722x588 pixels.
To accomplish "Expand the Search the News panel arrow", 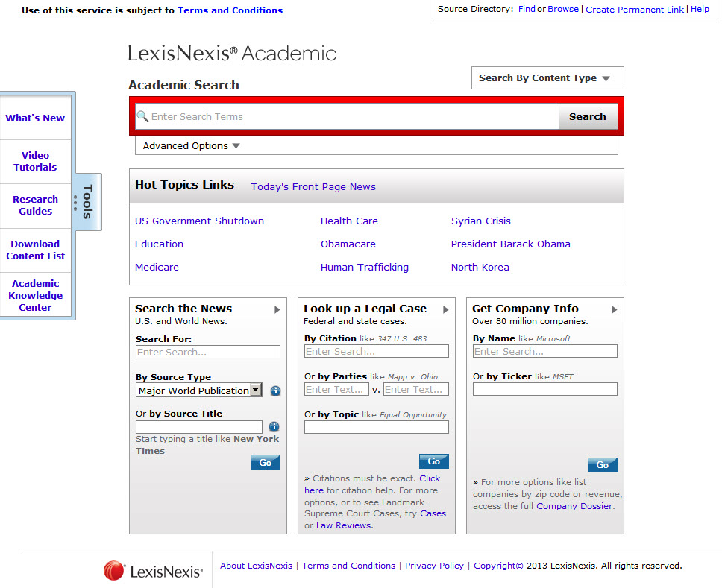I will (277, 309).
